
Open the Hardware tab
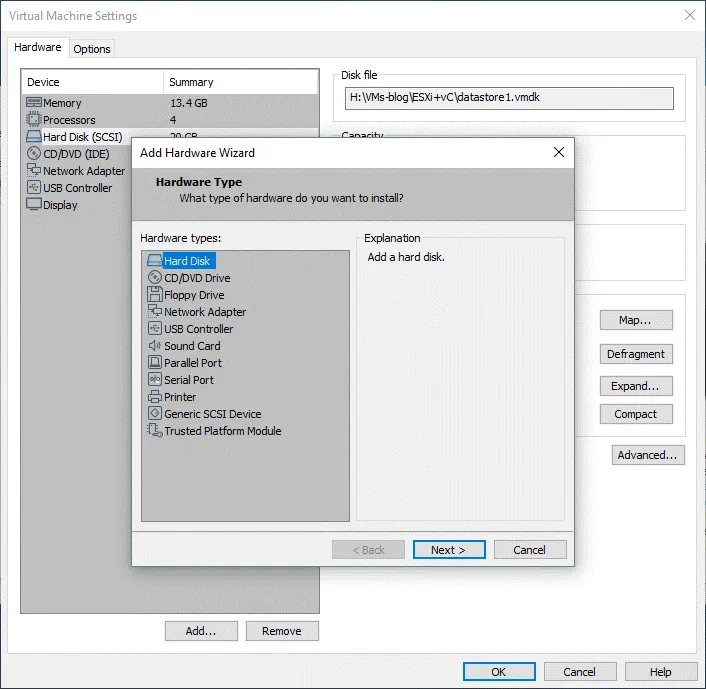click(x=38, y=48)
